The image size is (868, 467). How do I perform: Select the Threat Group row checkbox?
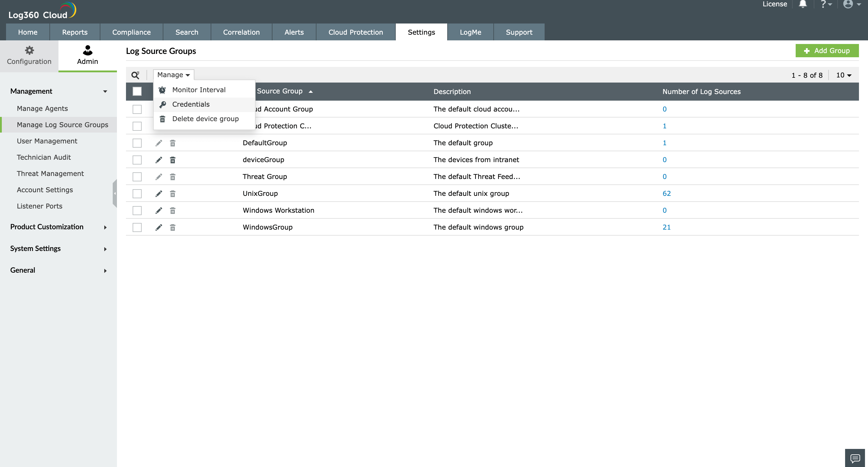point(137,177)
